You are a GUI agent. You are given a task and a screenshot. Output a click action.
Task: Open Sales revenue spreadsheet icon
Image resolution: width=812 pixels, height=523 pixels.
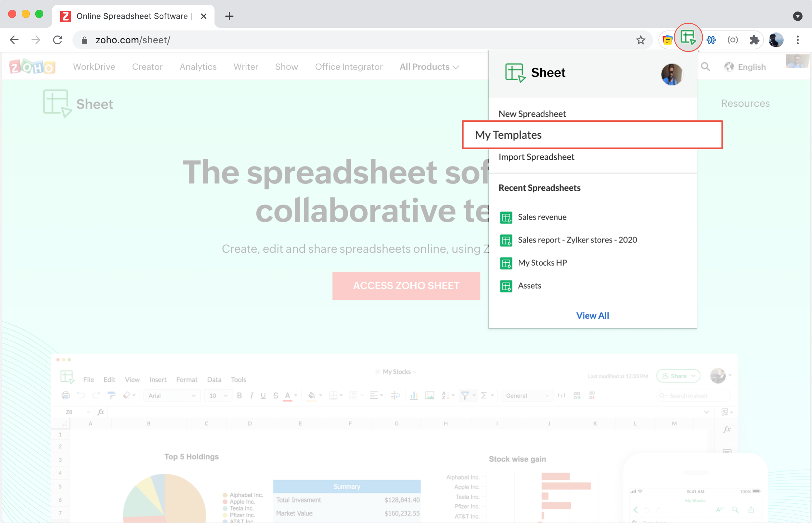[x=506, y=218]
